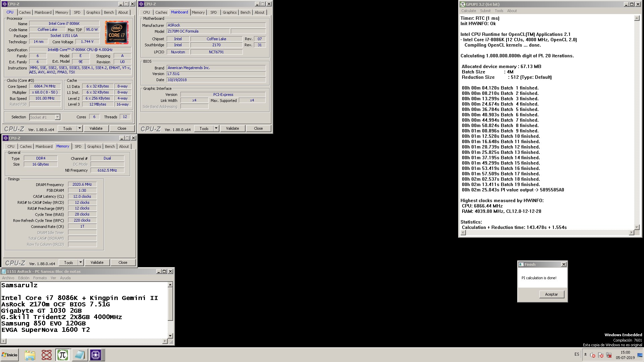Click the title bar icon of the CPU-Z Mainboard window

(142, 4)
